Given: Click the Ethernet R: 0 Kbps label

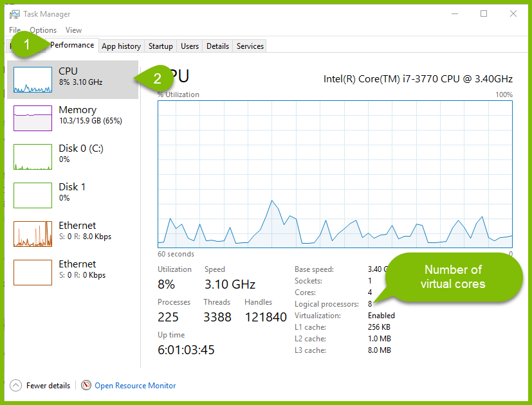Looking at the screenshot, I should (x=82, y=275).
